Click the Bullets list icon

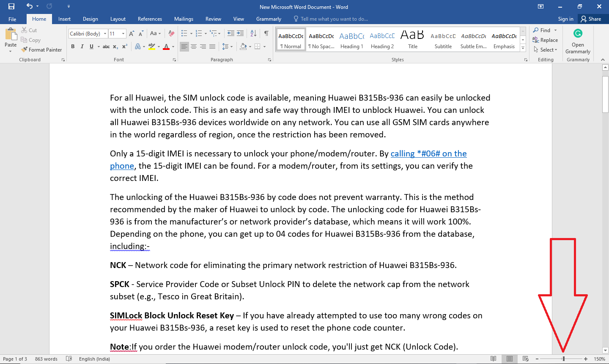(184, 33)
